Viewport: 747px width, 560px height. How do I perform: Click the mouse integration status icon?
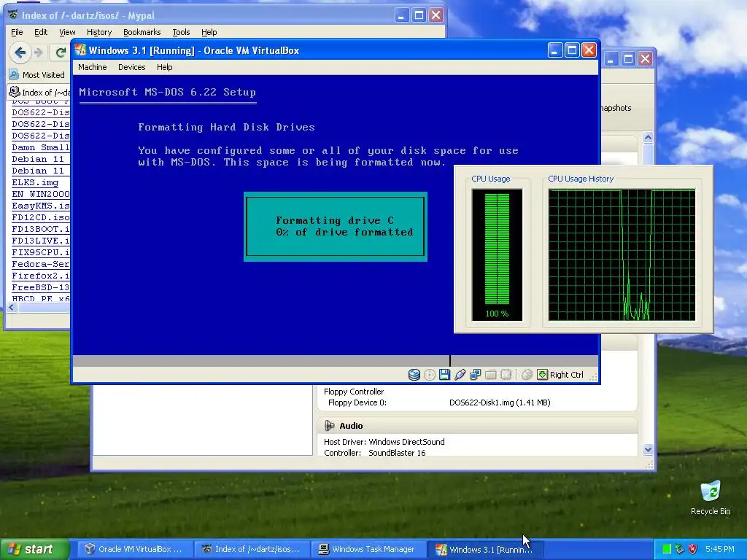pos(527,375)
